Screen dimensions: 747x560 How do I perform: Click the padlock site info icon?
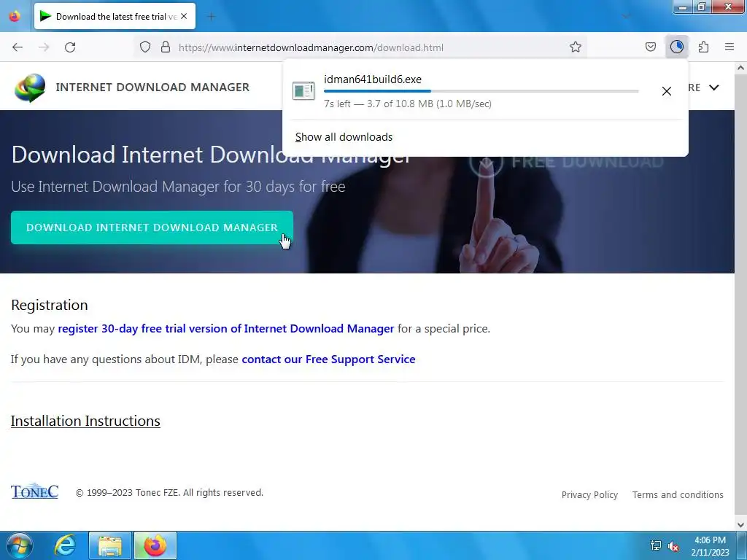pyautogui.click(x=166, y=47)
